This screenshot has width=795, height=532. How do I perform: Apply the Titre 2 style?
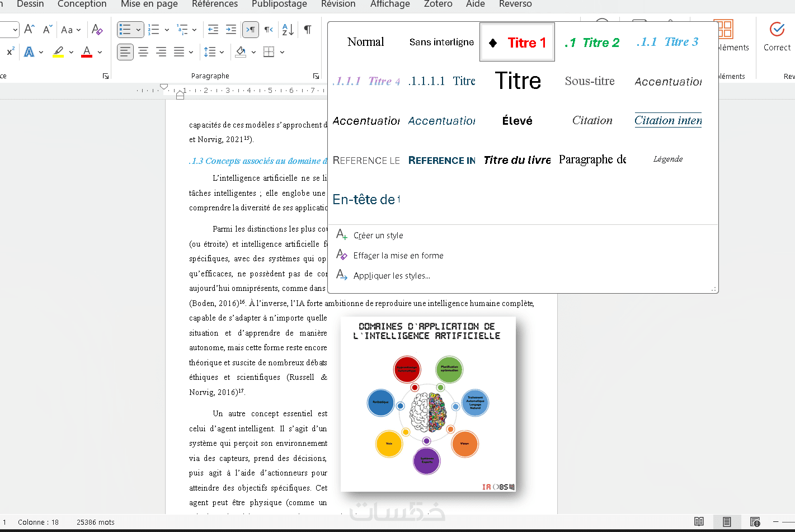coord(593,42)
